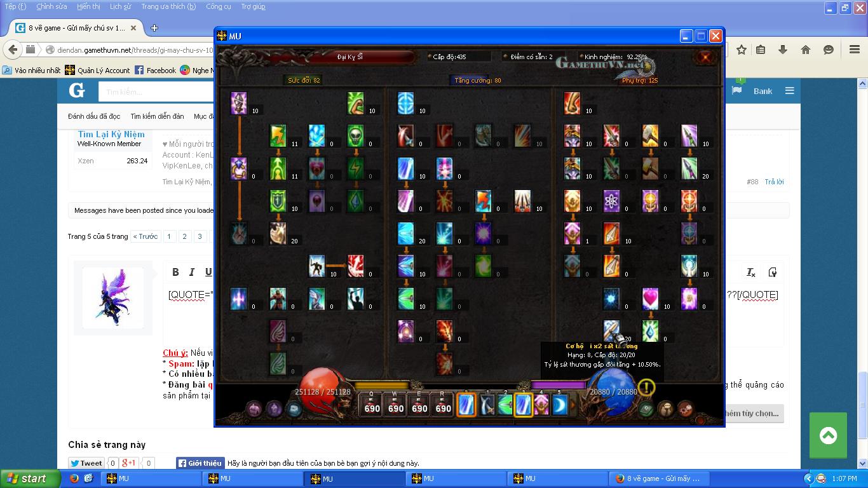This screenshot has height=488, width=868.
Task: Select the Q potion slot showing 690
Action: tap(372, 404)
